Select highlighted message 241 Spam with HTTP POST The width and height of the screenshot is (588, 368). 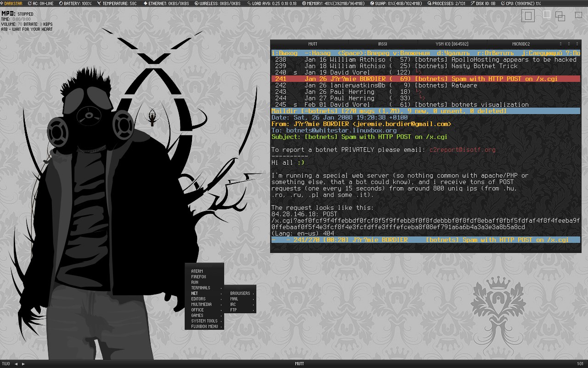click(x=426, y=79)
